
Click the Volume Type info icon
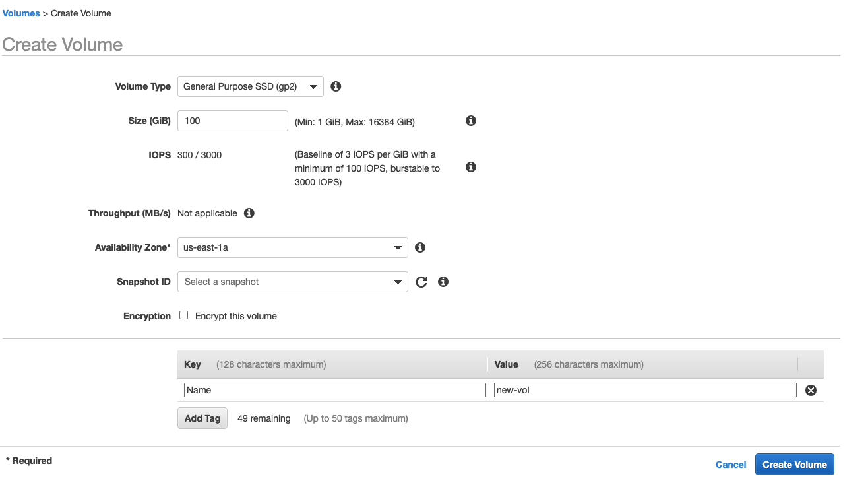336,86
